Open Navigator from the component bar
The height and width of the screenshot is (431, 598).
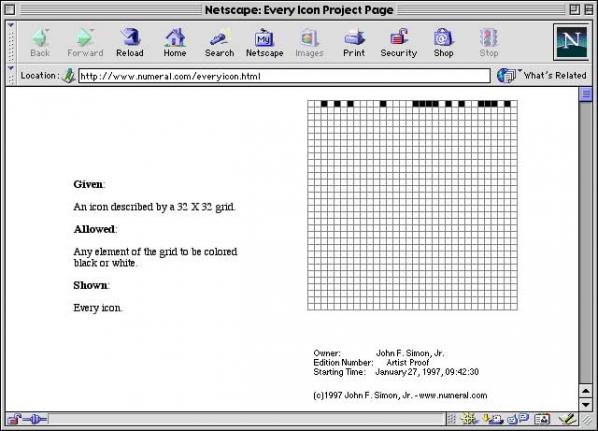[469, 419]
